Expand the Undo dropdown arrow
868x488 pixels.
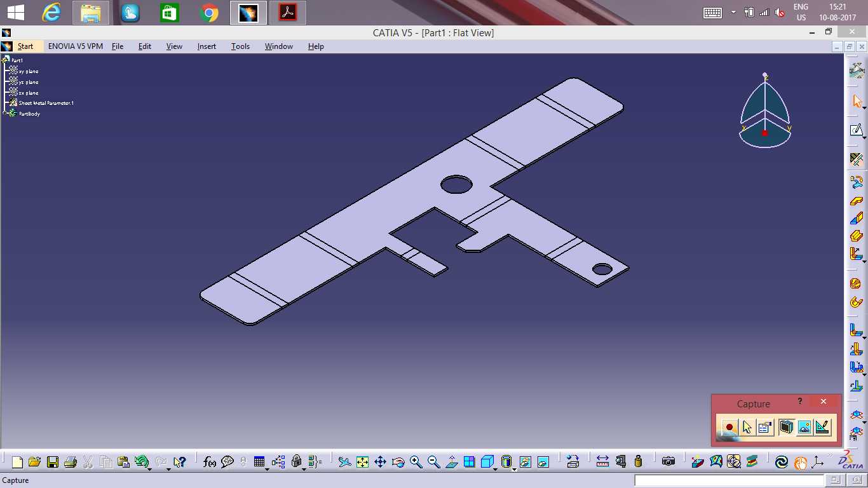pos(150,468)
